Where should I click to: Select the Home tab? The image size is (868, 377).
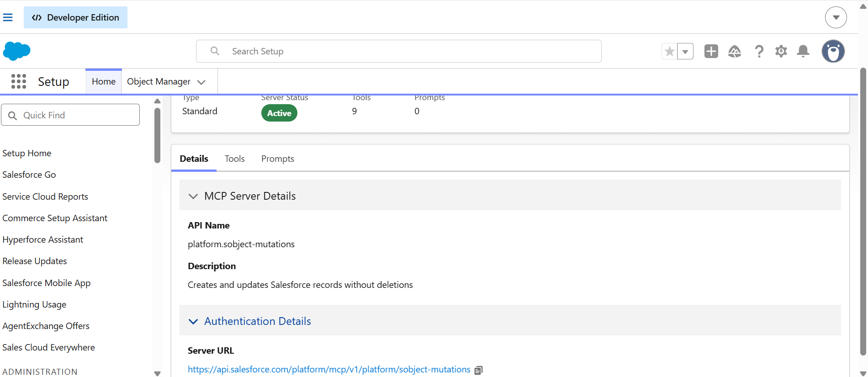(x=104, y=81)
